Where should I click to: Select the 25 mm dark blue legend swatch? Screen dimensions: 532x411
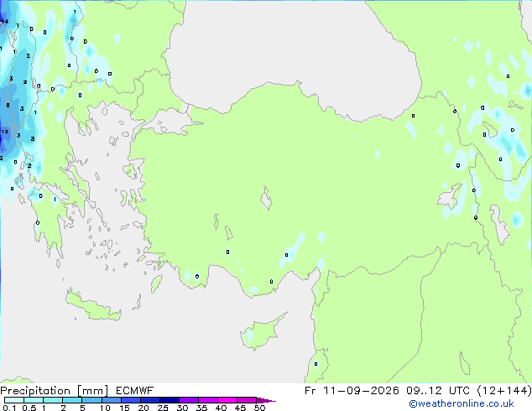(x=169, y=400)
